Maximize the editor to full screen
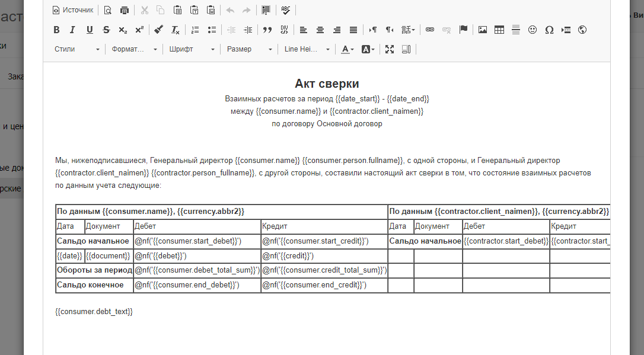The height and width of the screenshot is (355, 644). pos(390,50)
